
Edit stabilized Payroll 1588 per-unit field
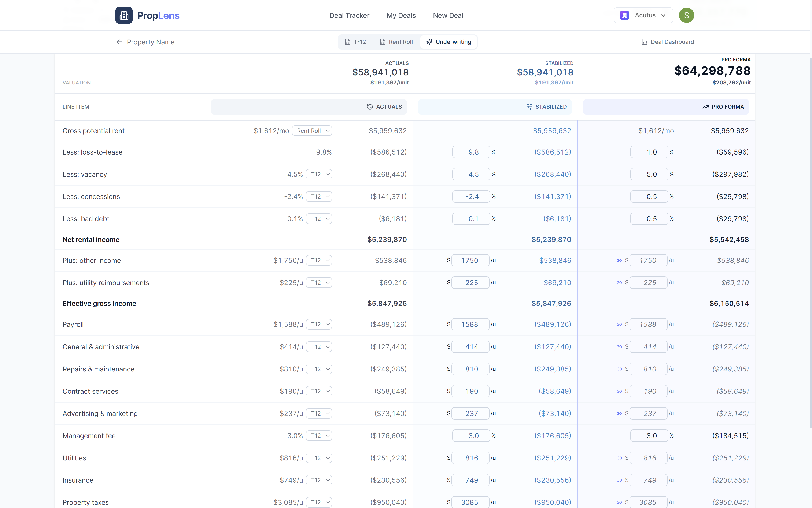(470, 324)
